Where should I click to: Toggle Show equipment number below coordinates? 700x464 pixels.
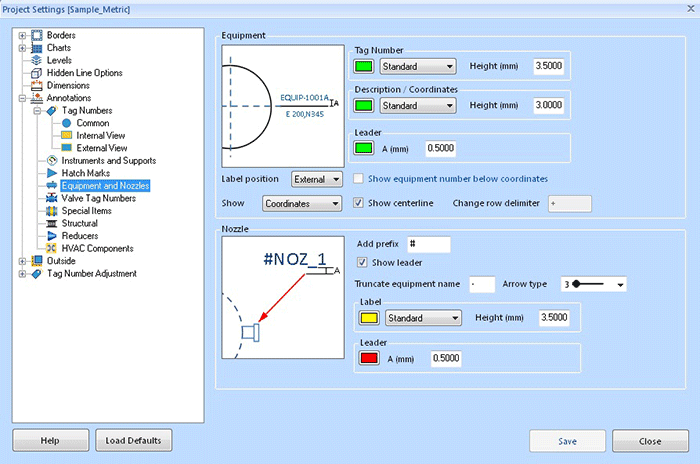click(x=358, y=179)
